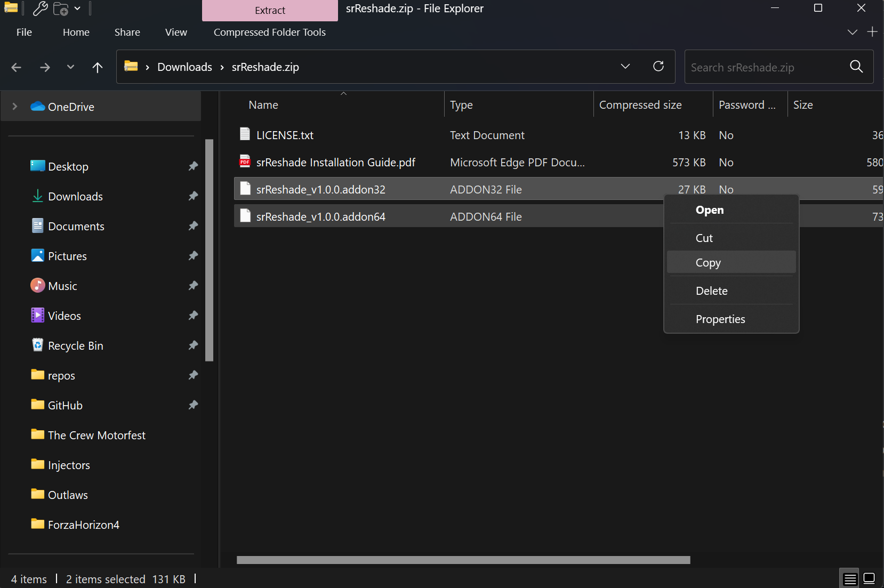Open the quick access toolbar customize dropdown

(77, 9)
